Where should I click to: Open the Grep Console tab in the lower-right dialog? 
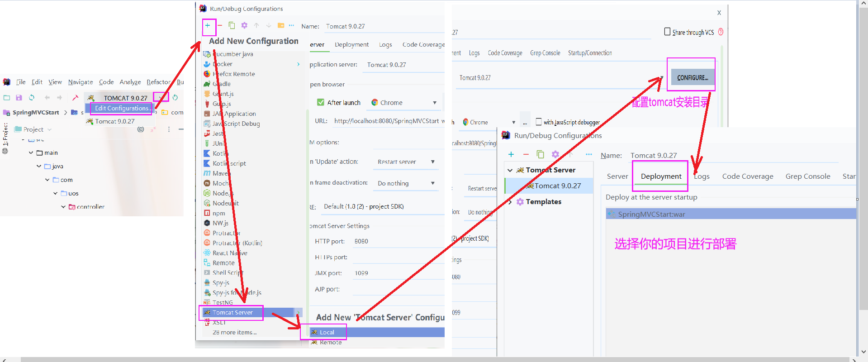808,176
